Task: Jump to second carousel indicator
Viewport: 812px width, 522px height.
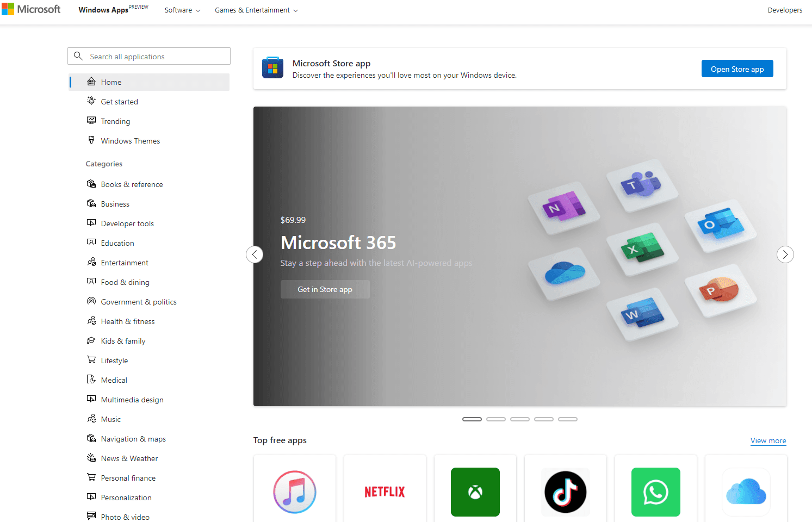Action: tap(496, 419)
